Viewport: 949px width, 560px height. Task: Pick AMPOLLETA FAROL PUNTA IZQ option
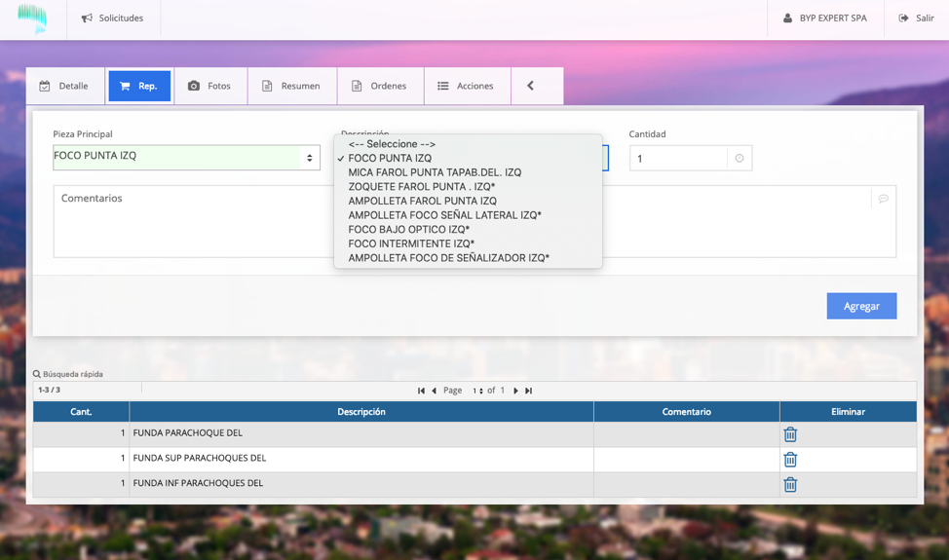click(422, 201)
